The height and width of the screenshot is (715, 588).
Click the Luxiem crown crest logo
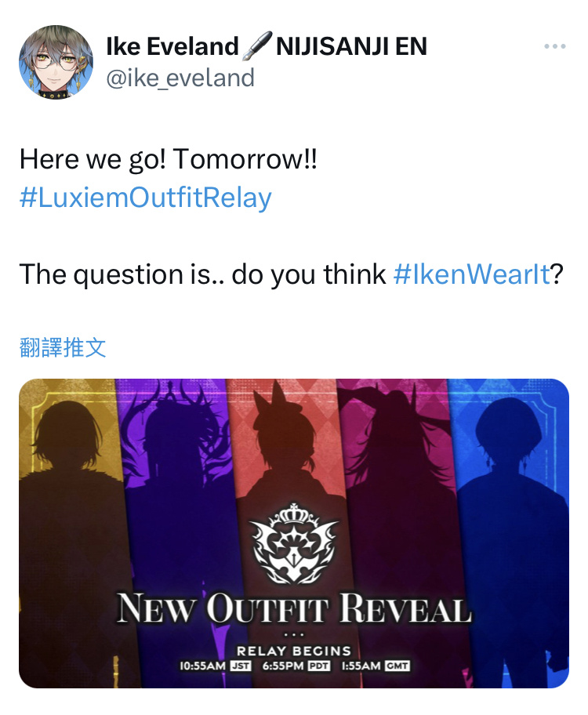click(x=295, y=543)
